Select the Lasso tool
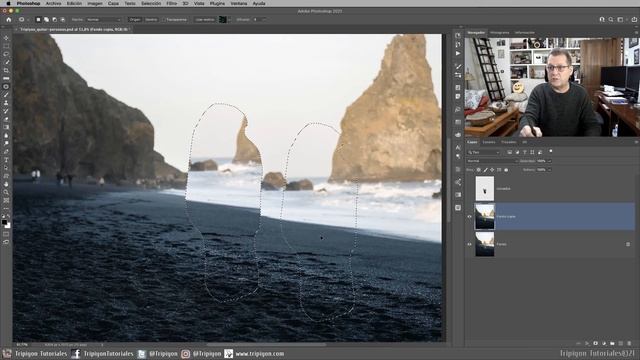Viewport: 640px width, 360px height. pos(6,54)
